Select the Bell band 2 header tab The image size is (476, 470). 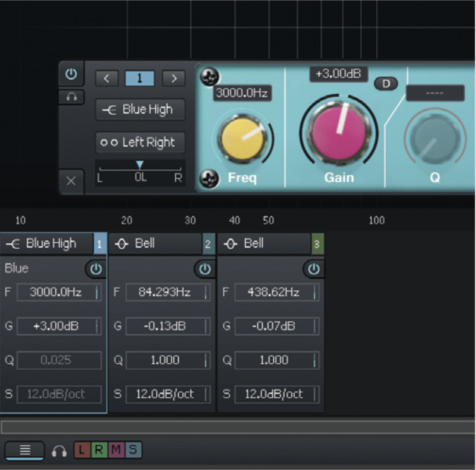tap(157, 244)
